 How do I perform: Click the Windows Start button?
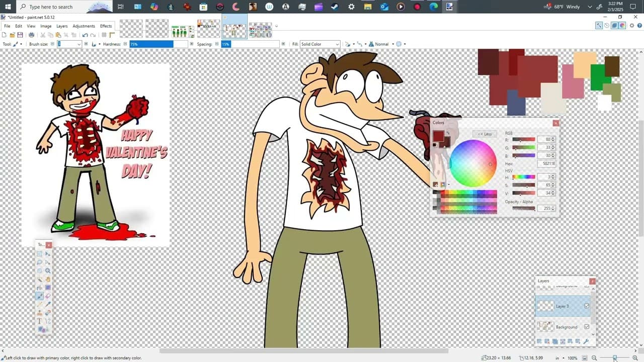click(8, 7)
